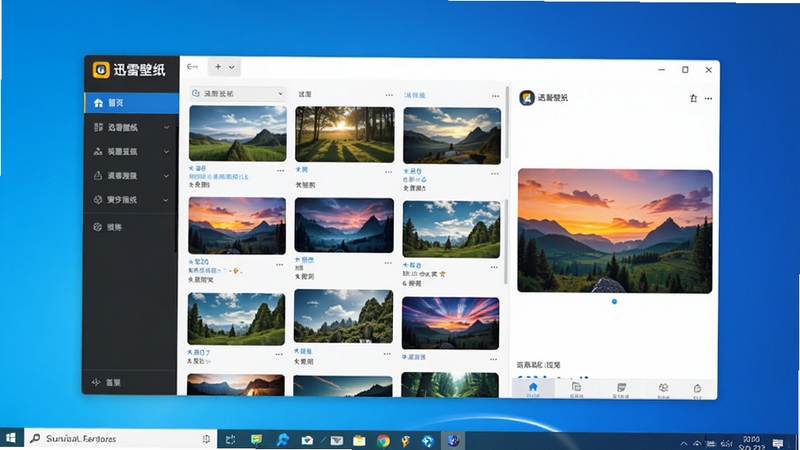Click the large sunset preview image

pyautogui.click(x=615, y=231)
